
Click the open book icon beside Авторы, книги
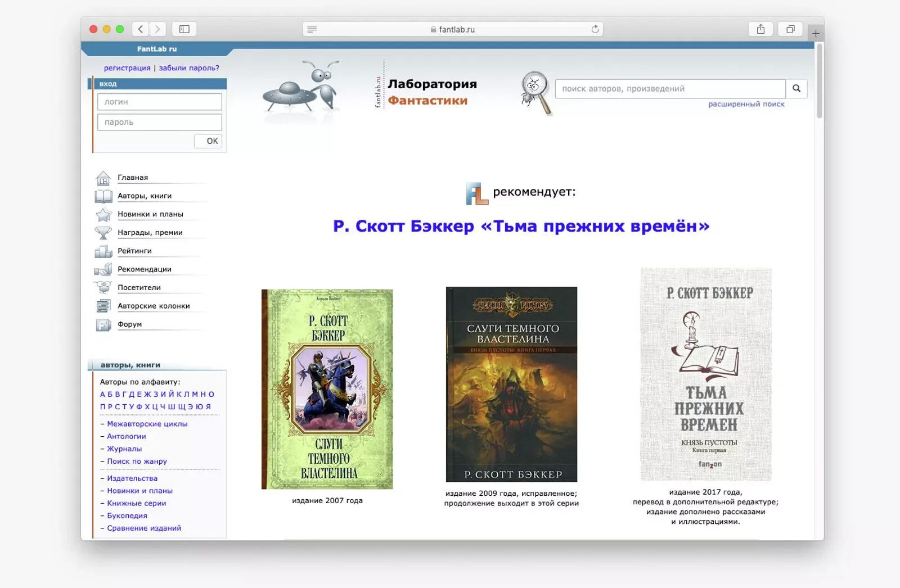103,196
